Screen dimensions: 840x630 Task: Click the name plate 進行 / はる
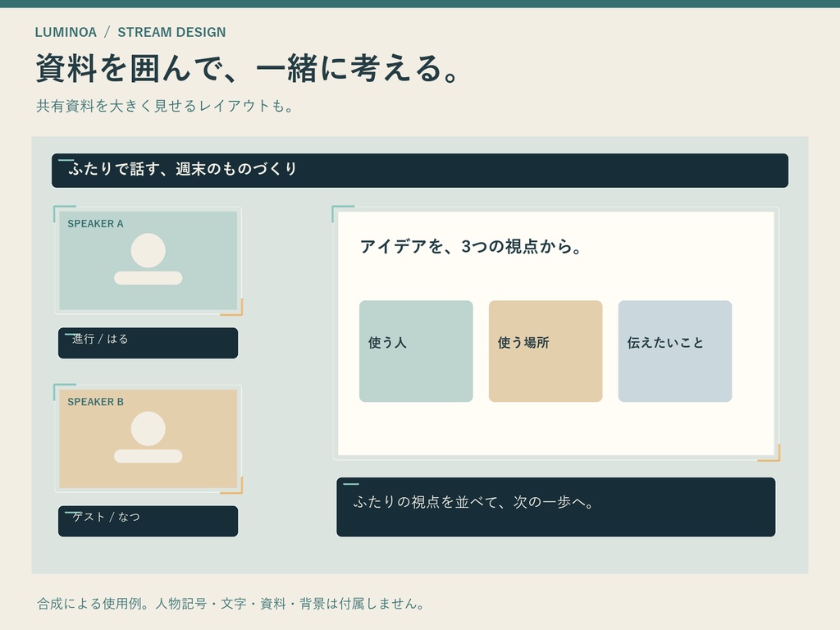(148, 343)
